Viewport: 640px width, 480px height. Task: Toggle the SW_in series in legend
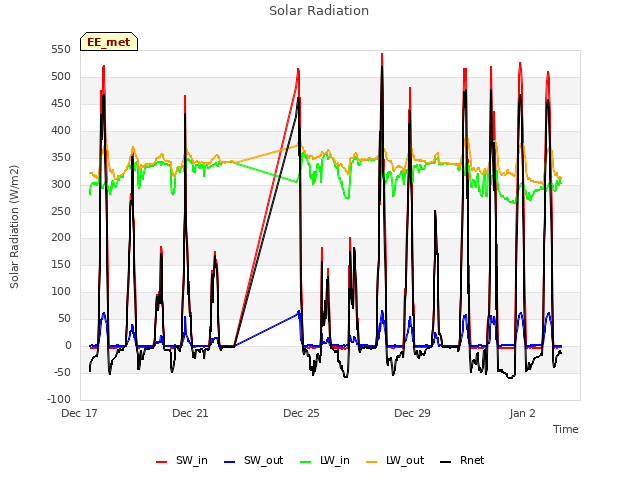click(x=182, y=460)
